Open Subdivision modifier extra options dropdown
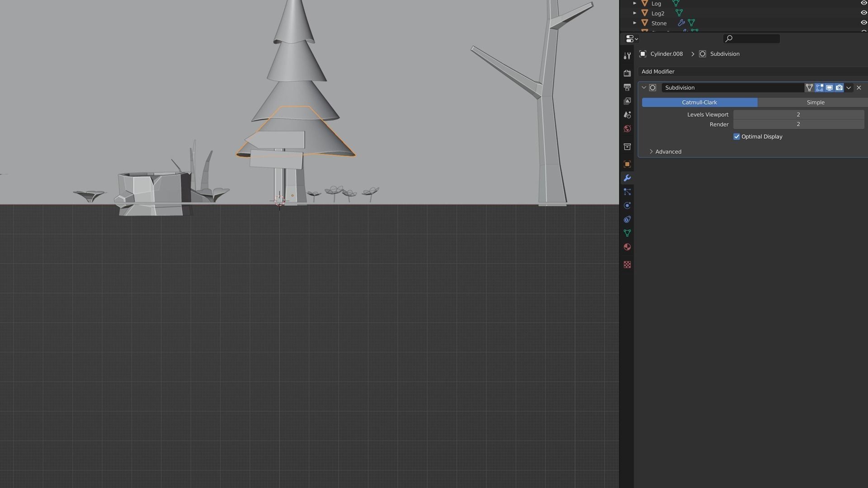Screen dimensions: 868x488 849,88
